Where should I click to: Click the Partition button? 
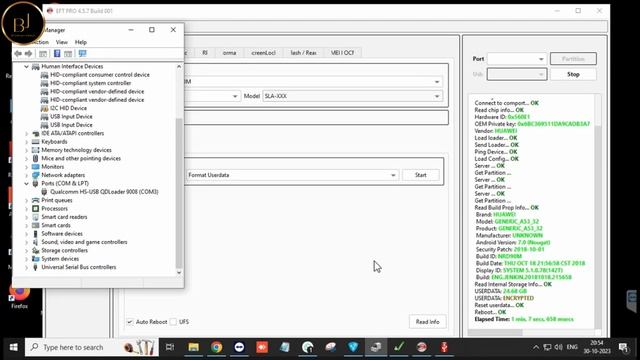coord(573,59)
